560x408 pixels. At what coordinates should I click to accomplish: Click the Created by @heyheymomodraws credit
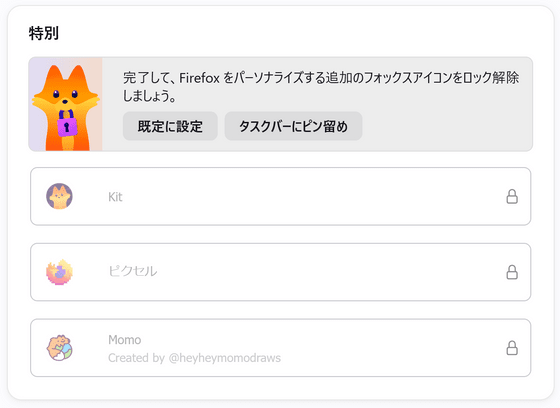[195, 358]
